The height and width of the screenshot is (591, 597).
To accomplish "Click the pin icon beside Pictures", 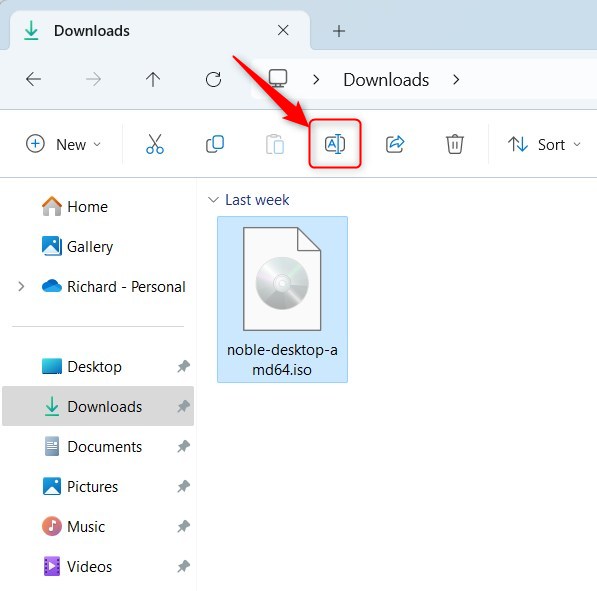I will [x=184, y=486].
